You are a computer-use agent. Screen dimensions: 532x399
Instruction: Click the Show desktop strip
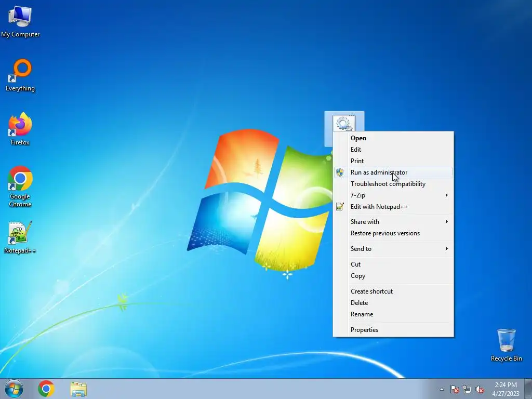click(x=528, y=389)
